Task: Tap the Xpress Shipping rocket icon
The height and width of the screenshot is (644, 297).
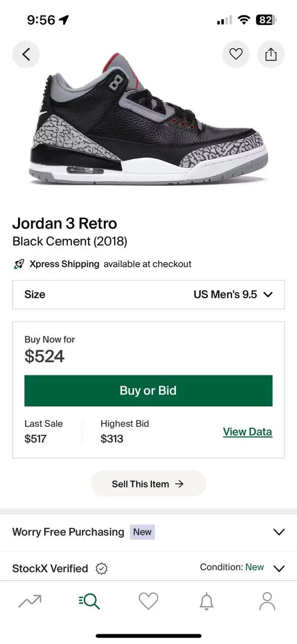Action: (18, 264)
